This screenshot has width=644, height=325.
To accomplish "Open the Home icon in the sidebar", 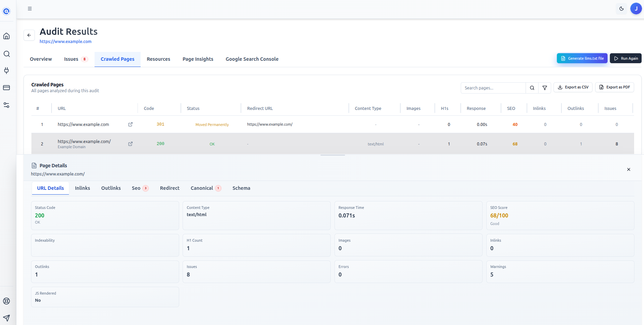I will pyautogui.click(x=6, y=36).
